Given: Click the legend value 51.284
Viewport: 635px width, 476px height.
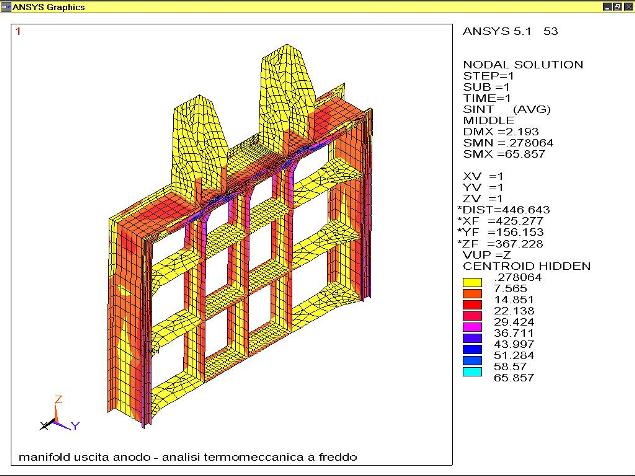Looking at the screenshot, I should [514, 356].
